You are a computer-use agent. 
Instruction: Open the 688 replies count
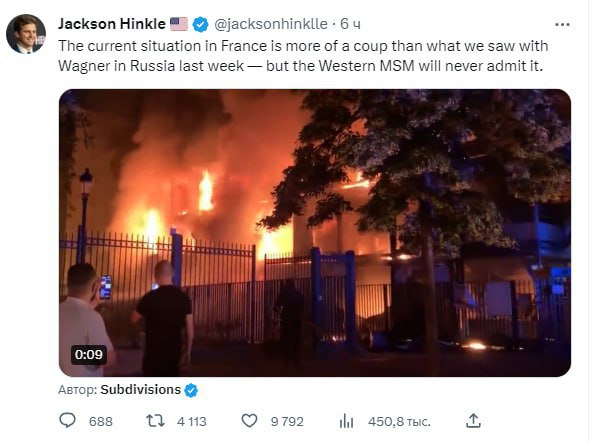(101, 422)
